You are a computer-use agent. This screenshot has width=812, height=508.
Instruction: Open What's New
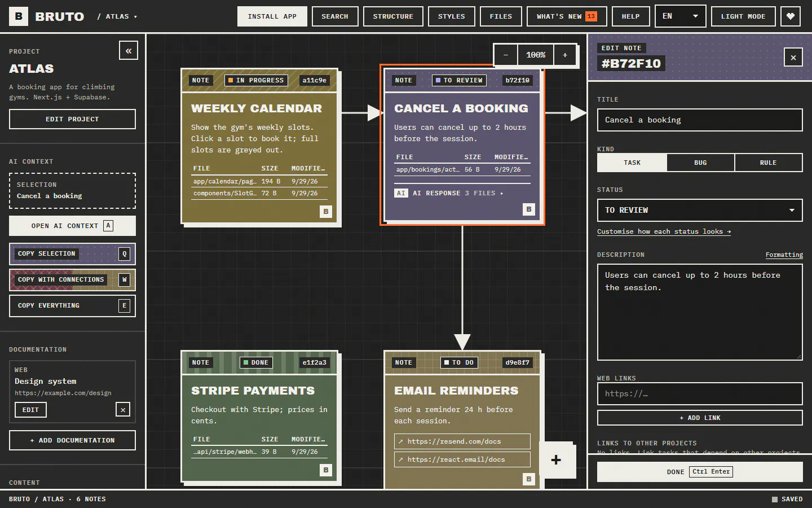pos(567,16)
